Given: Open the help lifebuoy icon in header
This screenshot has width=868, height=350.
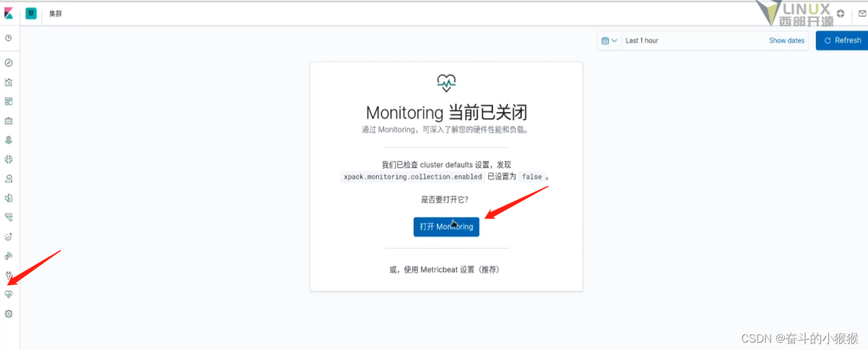Looking at the screenshot, I should (x=840, y=13).
